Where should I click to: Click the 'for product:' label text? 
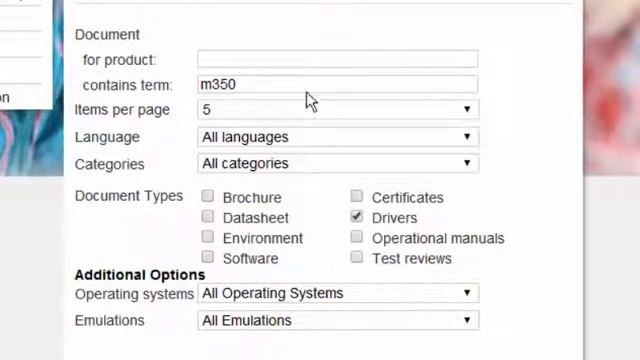point(120,60)
